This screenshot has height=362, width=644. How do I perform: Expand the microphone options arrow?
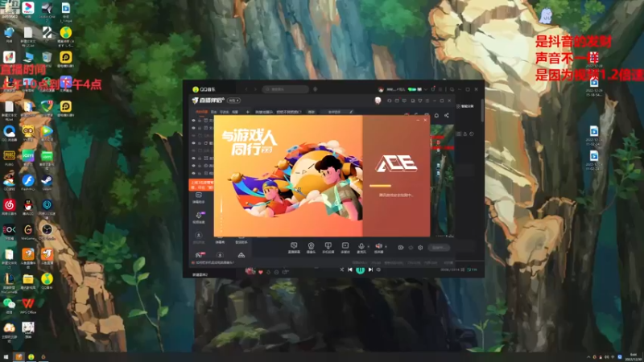click(368, 247)
